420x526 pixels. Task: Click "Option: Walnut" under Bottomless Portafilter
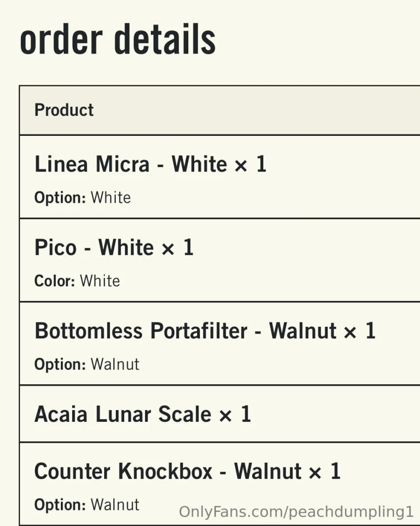point(87,364)
